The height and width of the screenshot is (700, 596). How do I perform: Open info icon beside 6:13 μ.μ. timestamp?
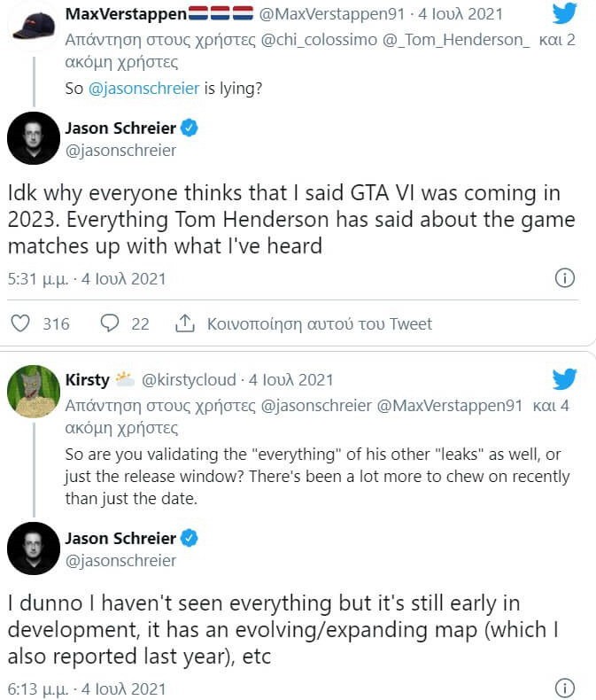pos(564,688)
